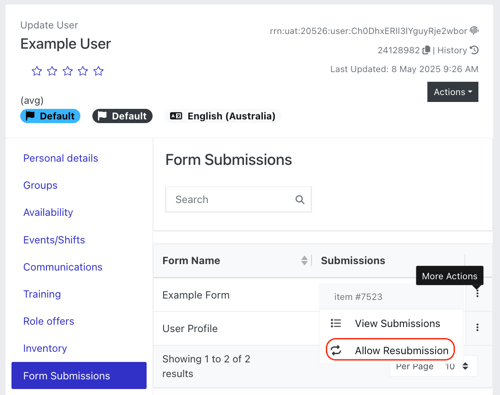Click the fifth rating star
Screen dimensions: 500x395
point(98,71)
